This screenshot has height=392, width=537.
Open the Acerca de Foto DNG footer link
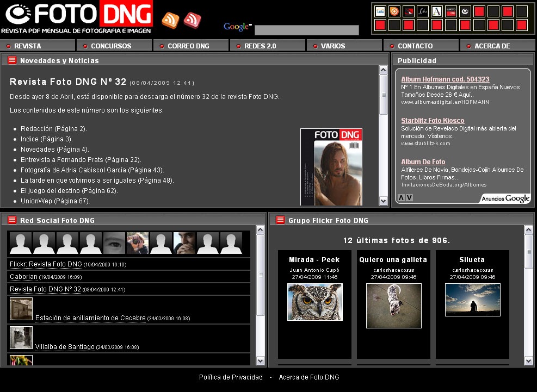(x=309, y=377)
